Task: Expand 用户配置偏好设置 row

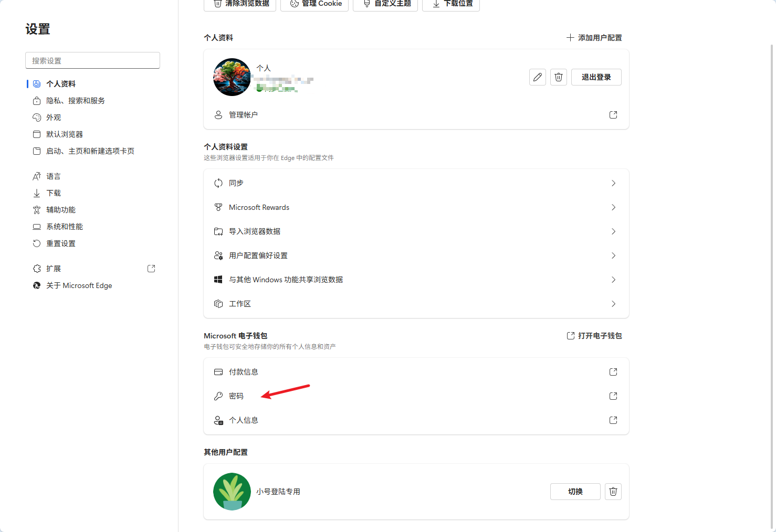Action: click(x=613, y=256)
